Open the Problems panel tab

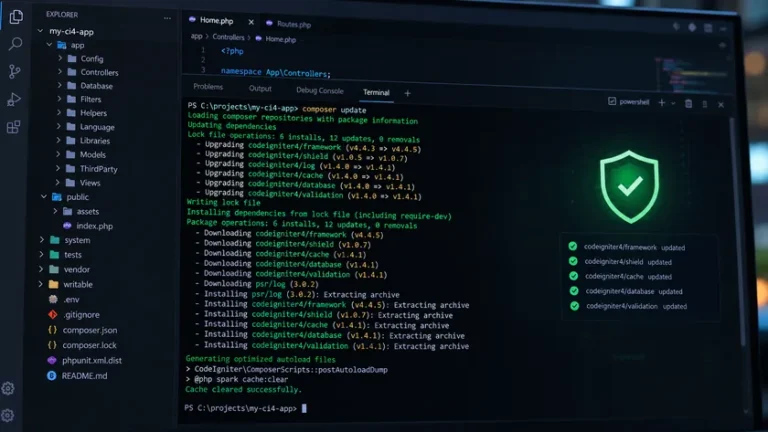pyautogui.click(x=208, y=87)
